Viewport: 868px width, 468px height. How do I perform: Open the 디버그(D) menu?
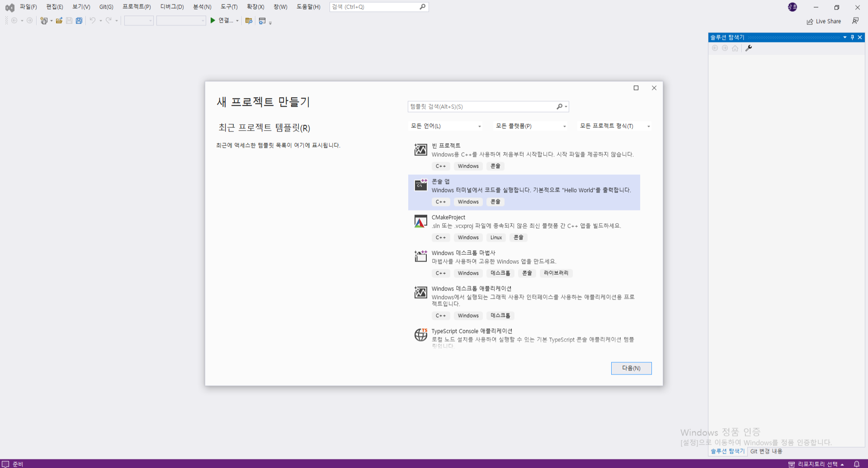172,7
